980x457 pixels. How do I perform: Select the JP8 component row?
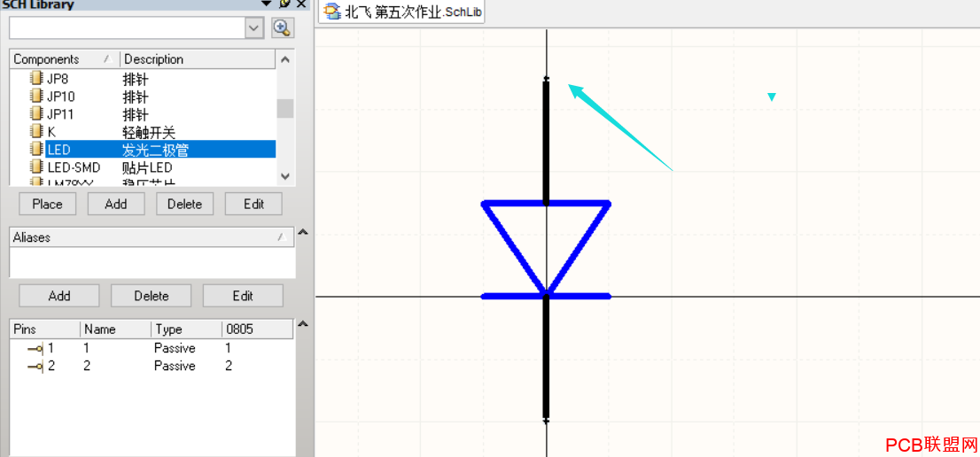tap(143, 80)
